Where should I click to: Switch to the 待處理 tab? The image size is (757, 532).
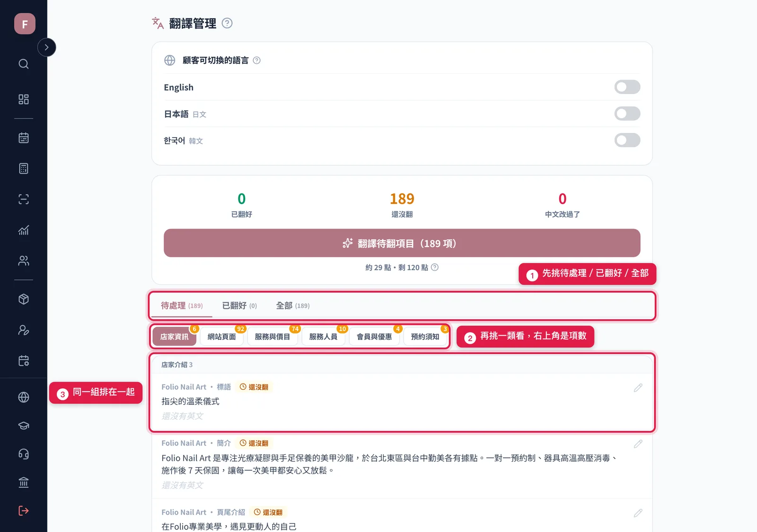[182, 305]
